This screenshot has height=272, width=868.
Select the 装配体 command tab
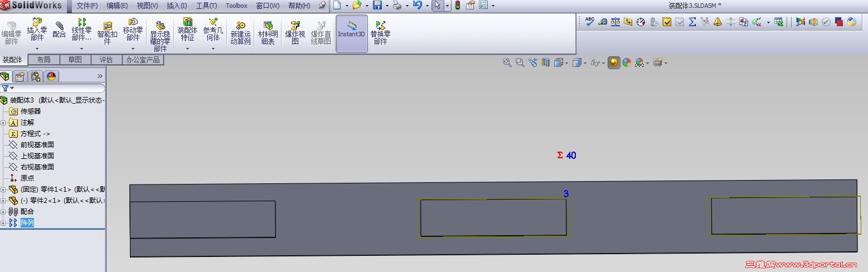point(12,60)
